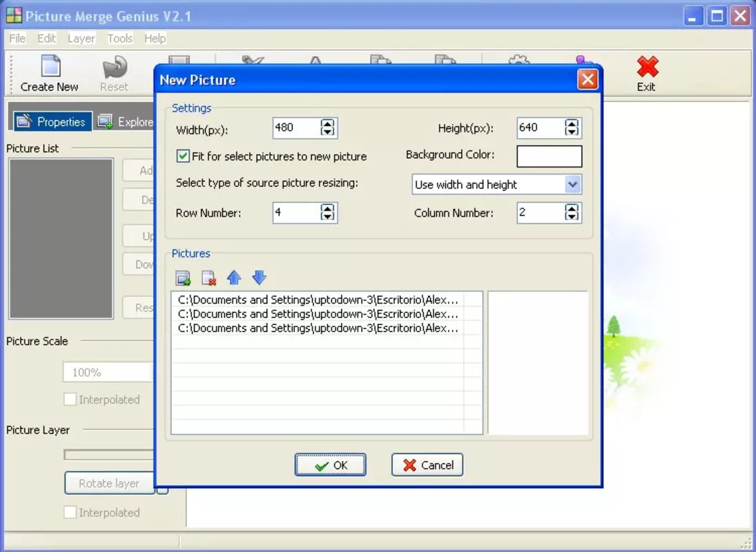Decrease Row Number with the down spinner
This screenshot has height=552, width=756.
pos(327,216)
